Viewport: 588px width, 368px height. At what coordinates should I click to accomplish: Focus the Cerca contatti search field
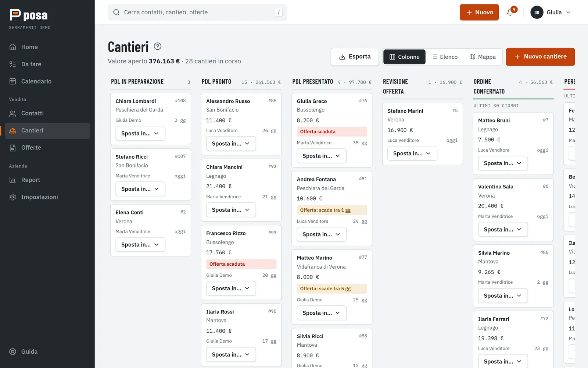(x=198, y=12)
